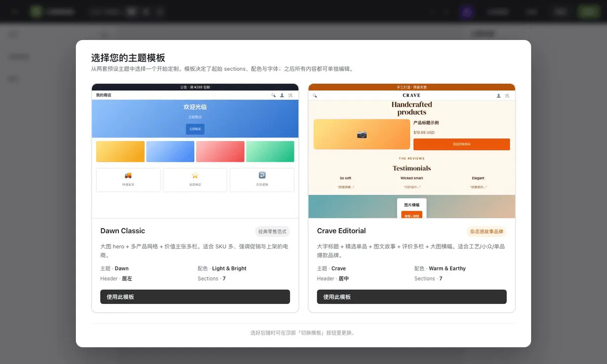Select the red product tile in Dawn preview
This screenshot has width=607, height=364.
220,151
